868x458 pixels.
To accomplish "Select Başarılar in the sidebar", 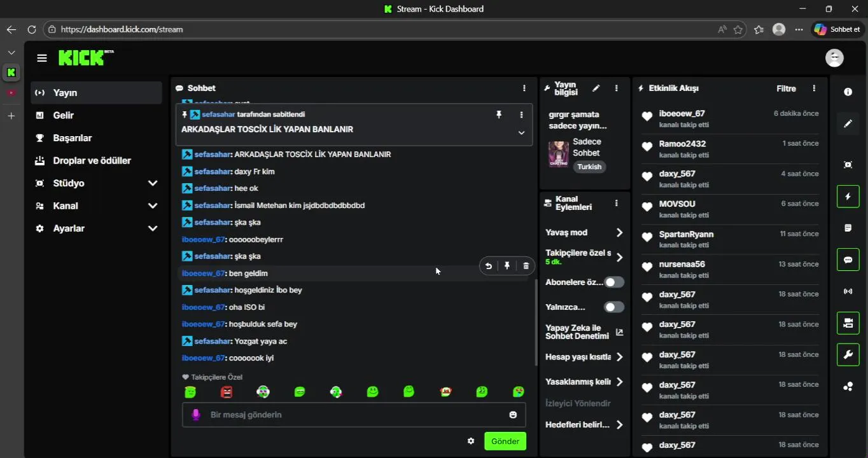I will point(96,138).
